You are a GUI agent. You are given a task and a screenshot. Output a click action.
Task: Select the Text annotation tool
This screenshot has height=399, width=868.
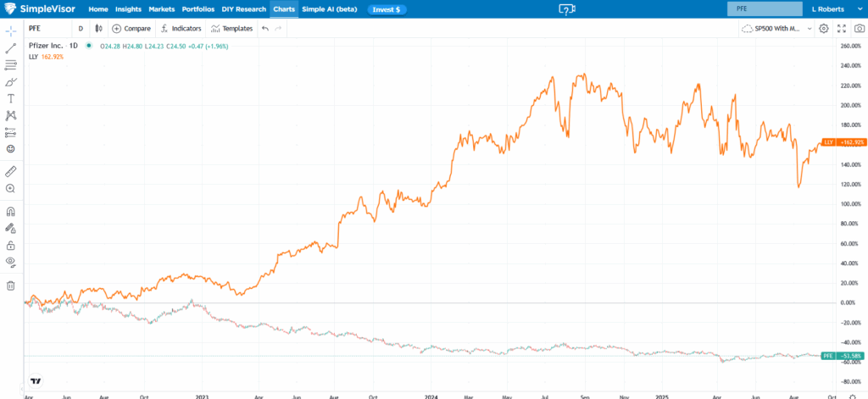[x=11, y=98]
